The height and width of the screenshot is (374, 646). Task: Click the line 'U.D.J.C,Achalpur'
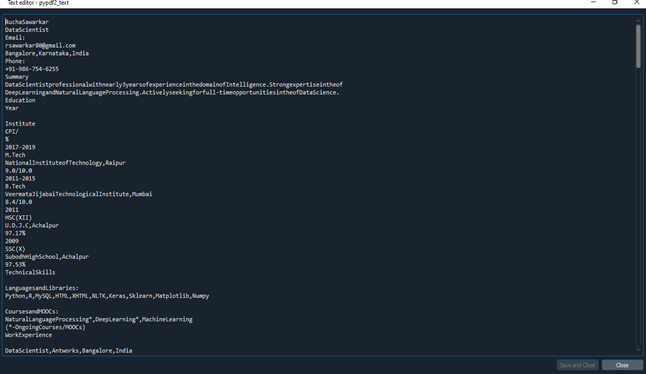click(32, 225)
